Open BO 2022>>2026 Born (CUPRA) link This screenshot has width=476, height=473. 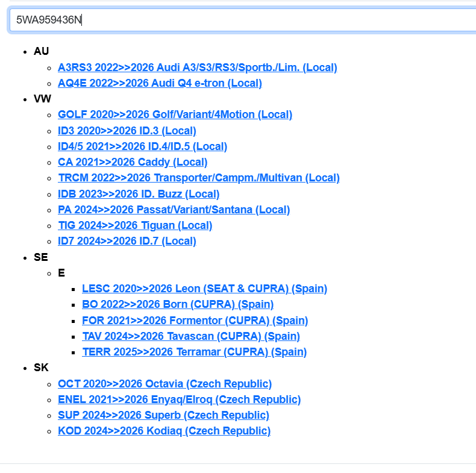(x=178, y=304)
